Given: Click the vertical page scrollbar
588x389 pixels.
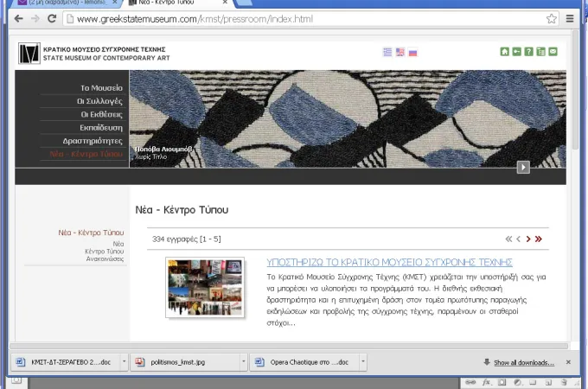Looking at the screenshot, I should (x=575, y=90).
